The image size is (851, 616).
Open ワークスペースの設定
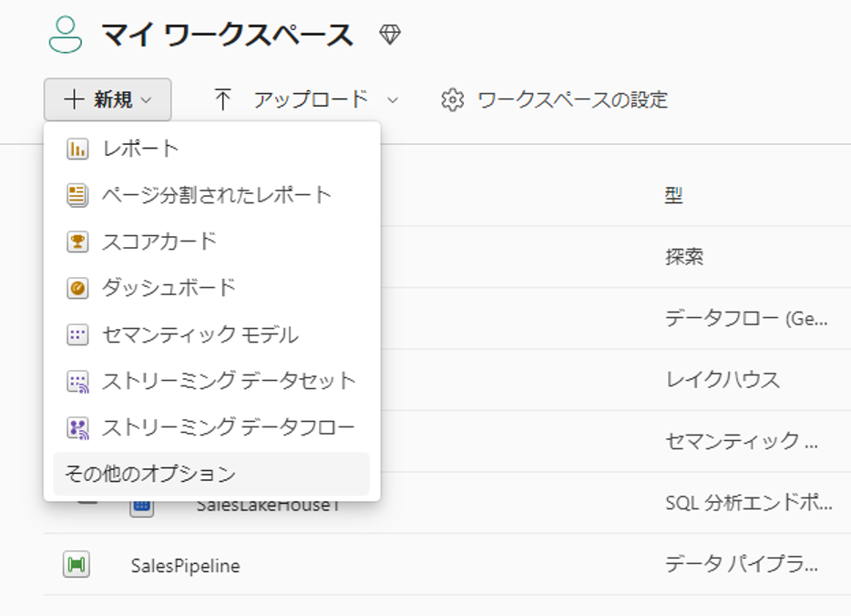[x=572, y=99]
